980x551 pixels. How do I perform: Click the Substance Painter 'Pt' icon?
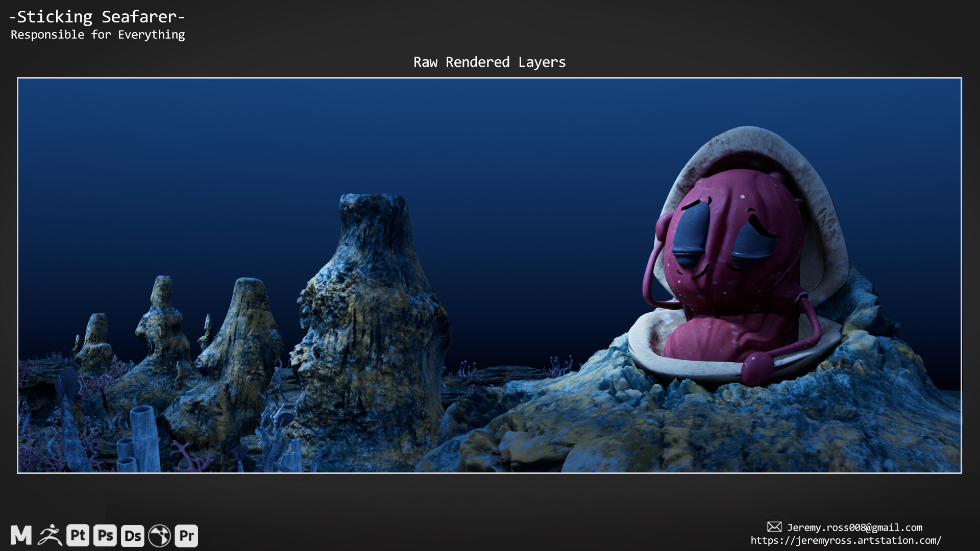coord(78,536)
